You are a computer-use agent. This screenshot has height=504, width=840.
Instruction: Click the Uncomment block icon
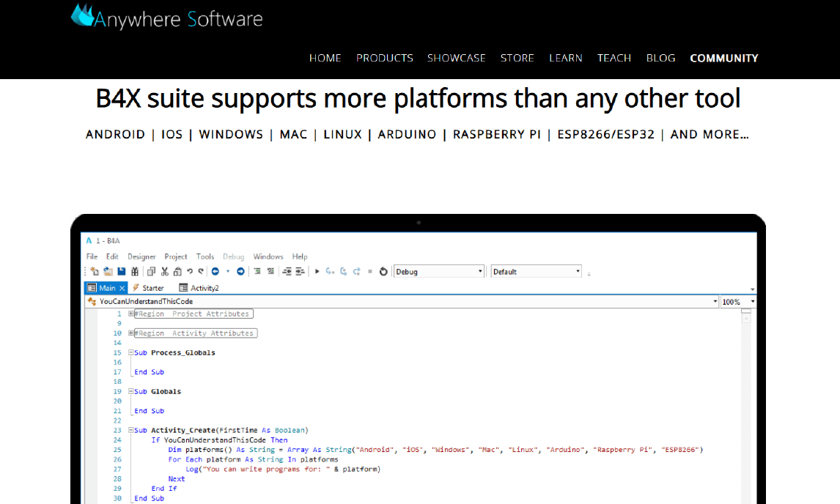(x=270, y=272)
